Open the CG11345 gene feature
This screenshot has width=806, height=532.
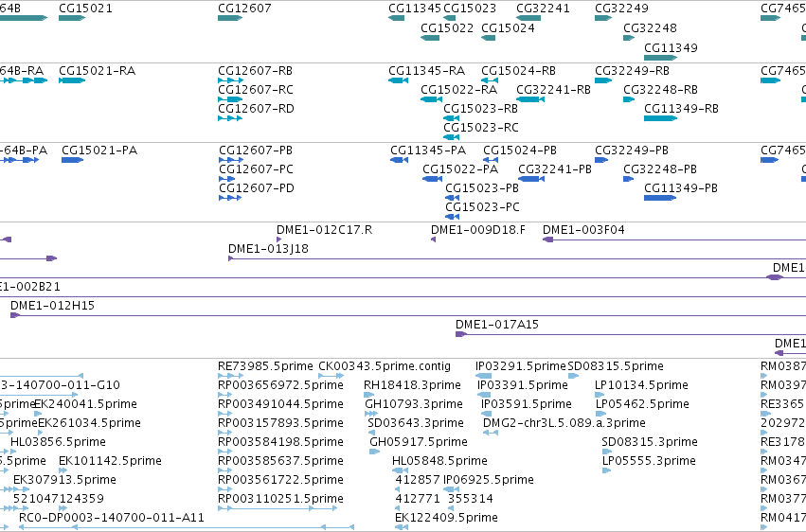tap(396, 18)
